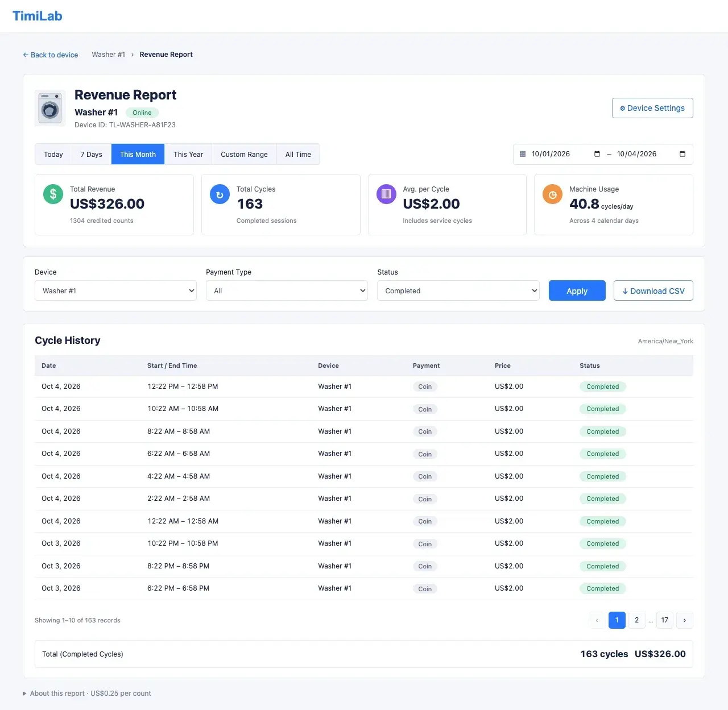Image resolution: width=728 pixels, height=710 pixels.
Task: Apply the selected filters
Action: click(x=577, y=290)
